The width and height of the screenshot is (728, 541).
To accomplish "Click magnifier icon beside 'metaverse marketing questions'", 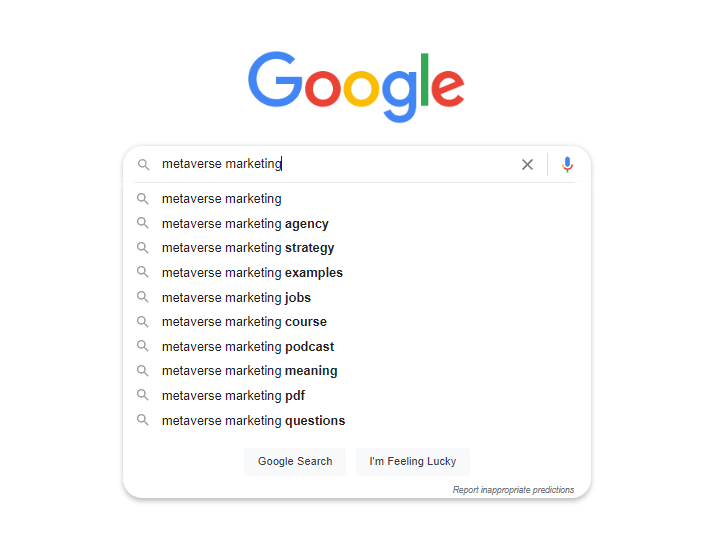I will pos(143,420).
